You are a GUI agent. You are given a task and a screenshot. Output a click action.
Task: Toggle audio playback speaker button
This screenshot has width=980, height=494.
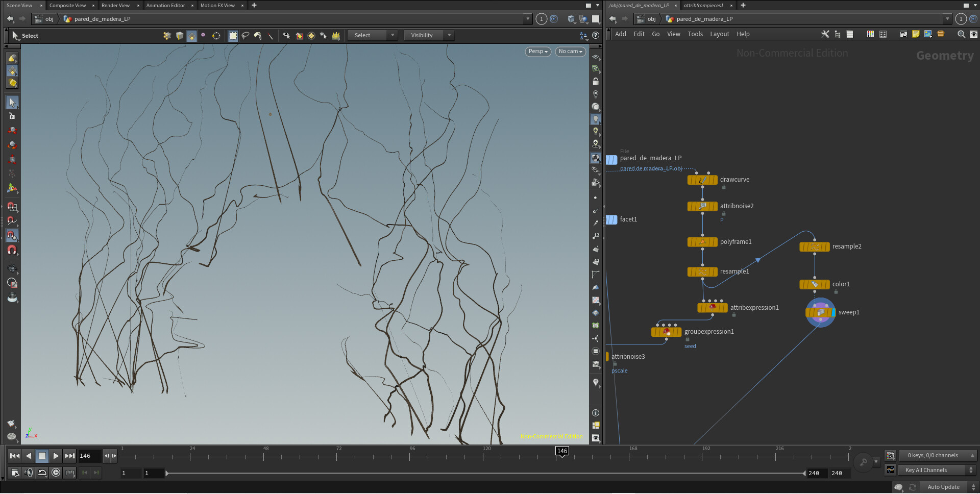click(29, 473)
